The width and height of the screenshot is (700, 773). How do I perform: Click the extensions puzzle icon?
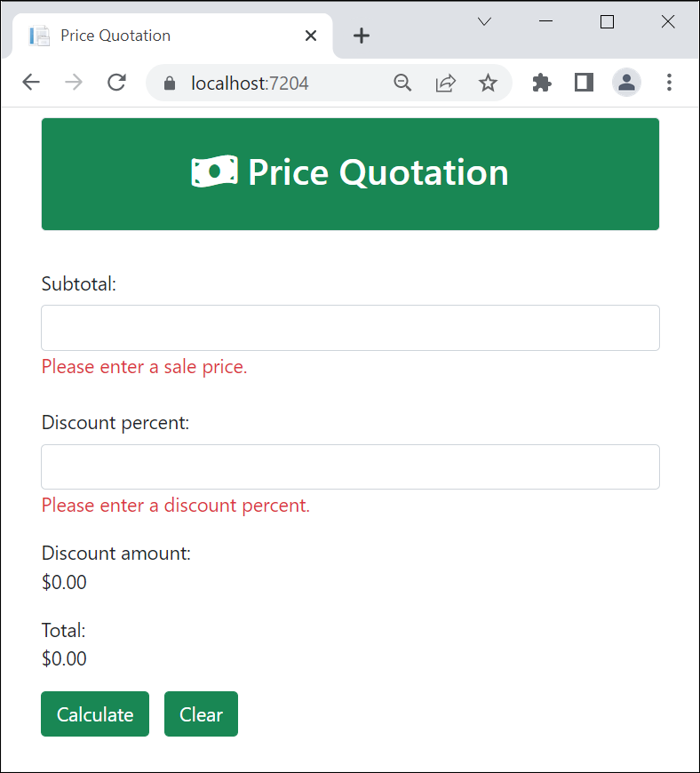tap(542, 82)
